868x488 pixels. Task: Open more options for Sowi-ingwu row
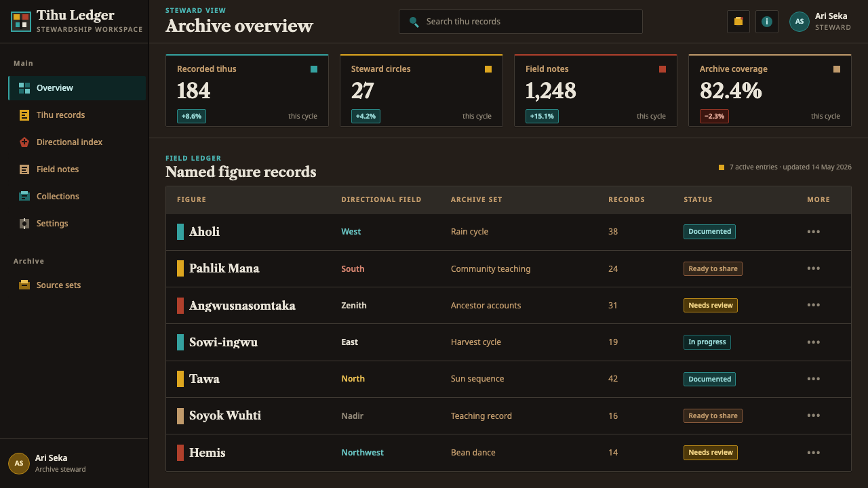pyautogui.click(x=814, y=342)
